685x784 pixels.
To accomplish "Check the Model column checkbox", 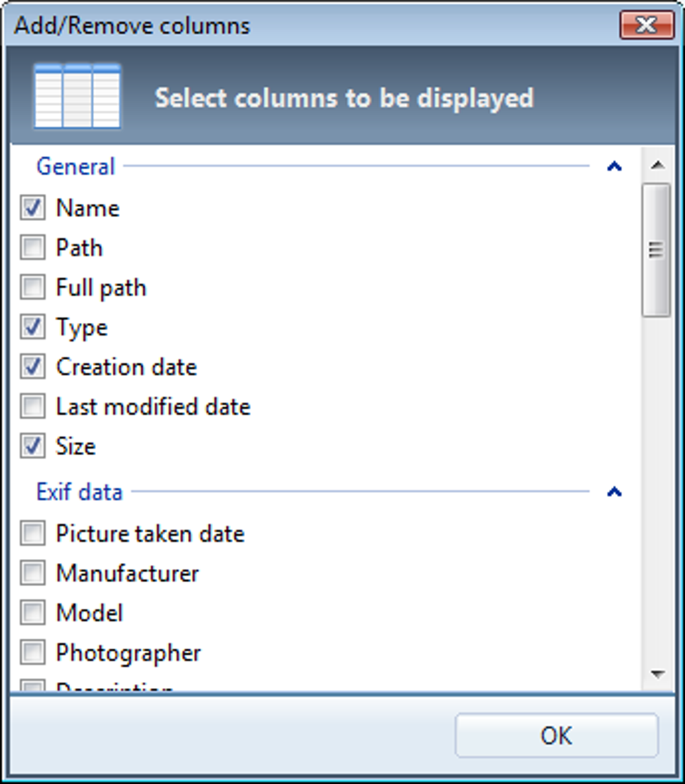I will [32, 613].
